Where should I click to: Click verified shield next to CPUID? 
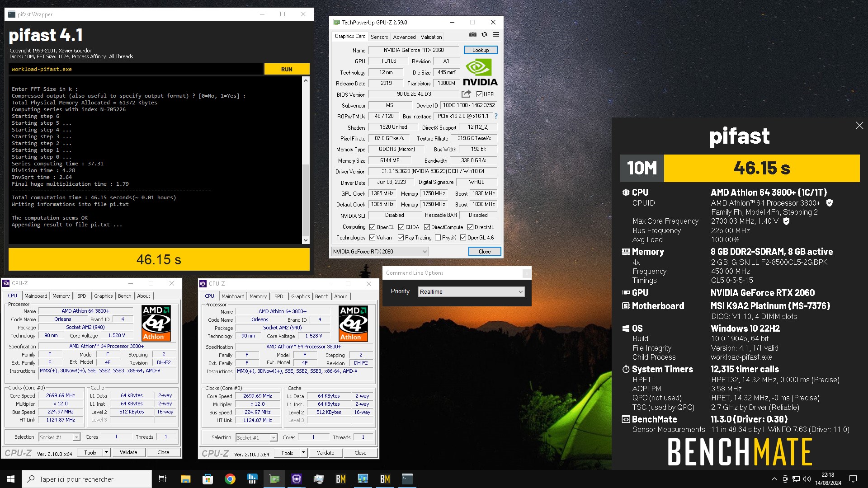(x=830, y=203)
